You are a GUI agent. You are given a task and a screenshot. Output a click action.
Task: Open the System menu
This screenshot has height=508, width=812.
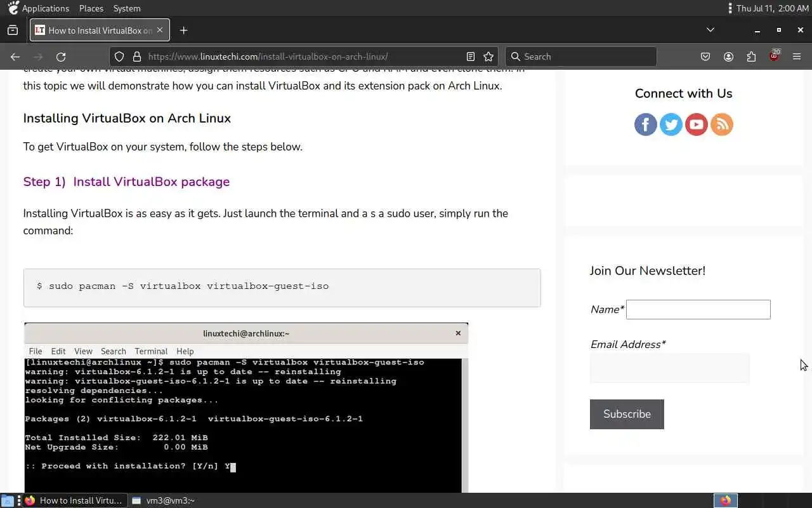[x=127, y=8]
